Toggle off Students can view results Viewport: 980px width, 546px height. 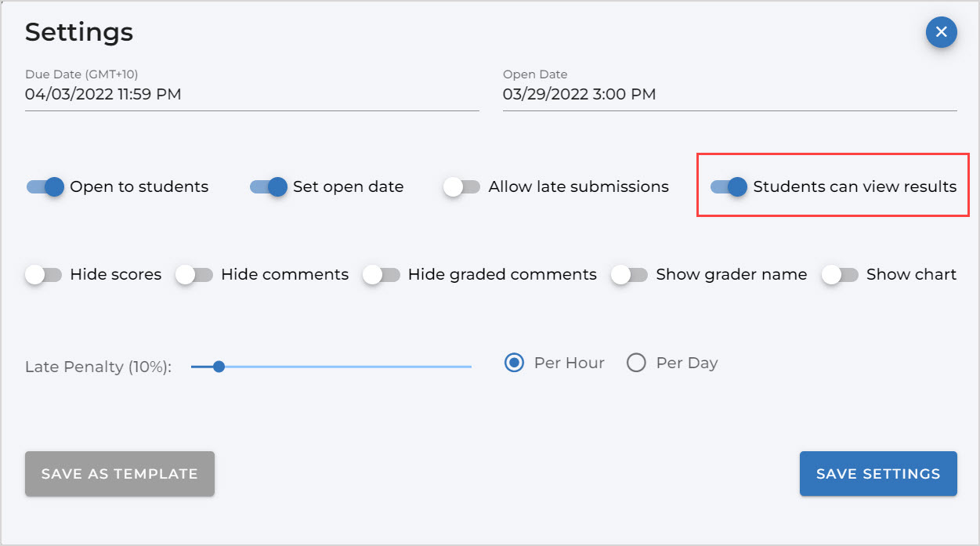tap(729, 187)
